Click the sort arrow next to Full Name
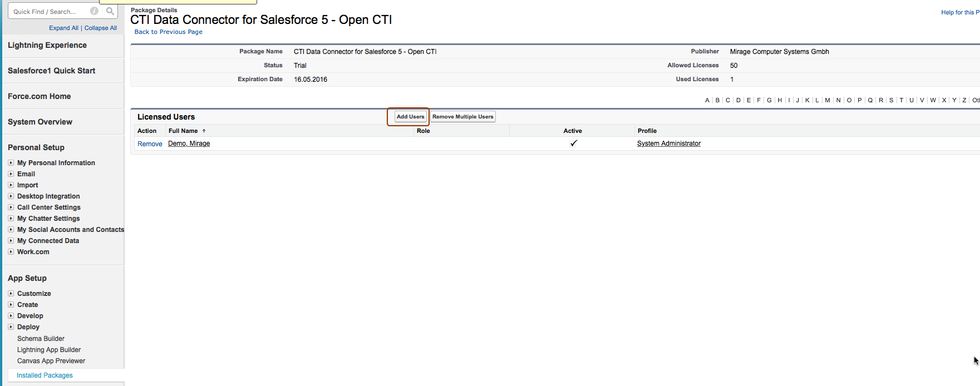The image size is (980, 386). coord(204,131)
